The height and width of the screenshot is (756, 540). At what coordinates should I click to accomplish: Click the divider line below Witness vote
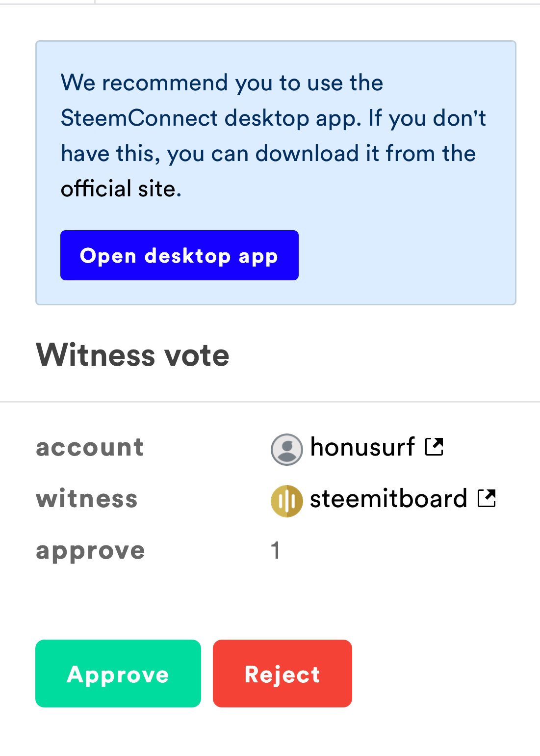point(270,402)
